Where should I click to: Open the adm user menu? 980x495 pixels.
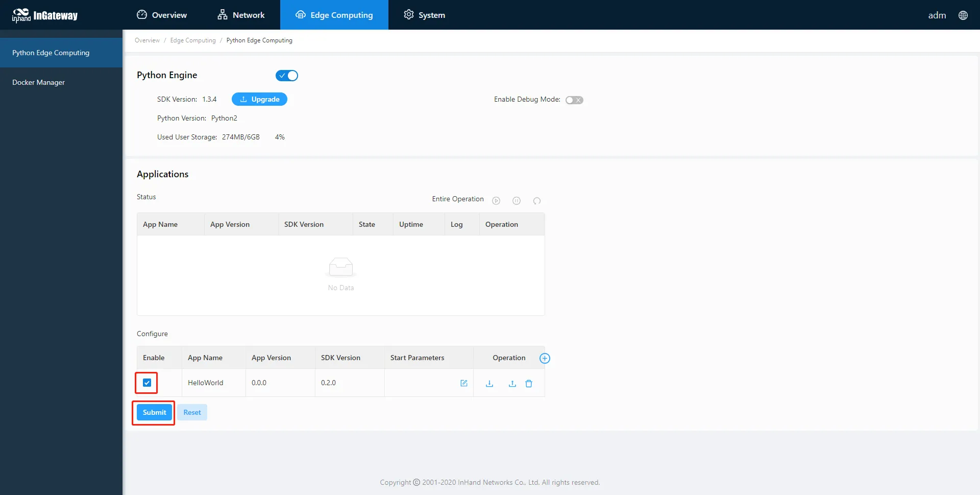pyautogui.click(x=937, y=15)
